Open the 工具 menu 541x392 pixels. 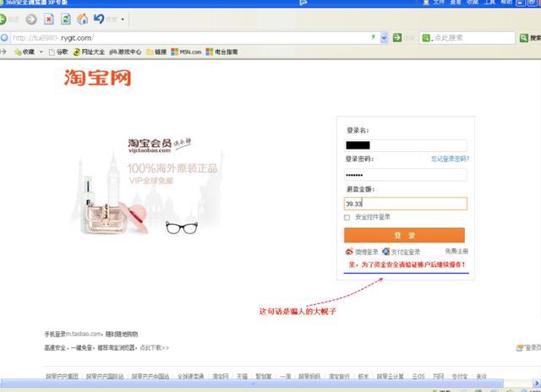(x=489, y=2)
